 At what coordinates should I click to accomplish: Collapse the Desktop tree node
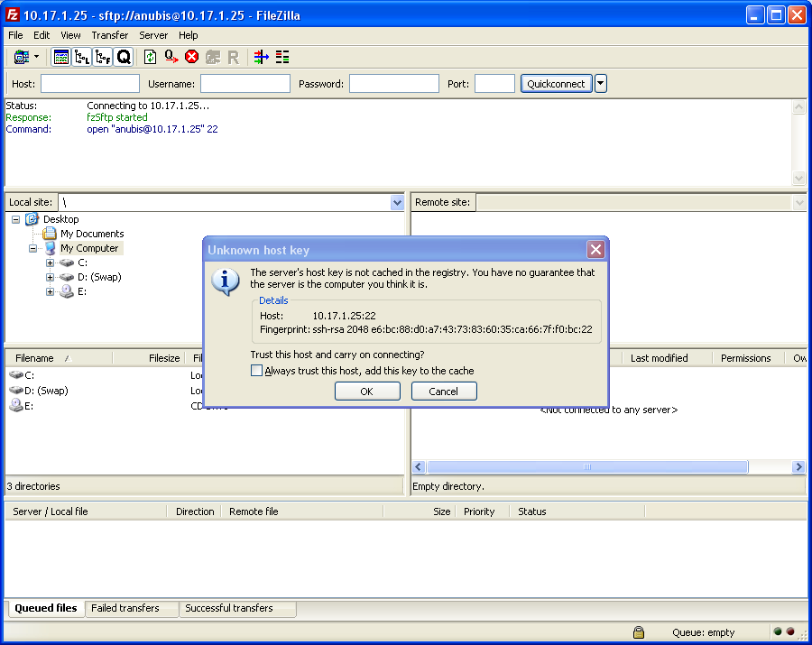[x=16, y=219]
